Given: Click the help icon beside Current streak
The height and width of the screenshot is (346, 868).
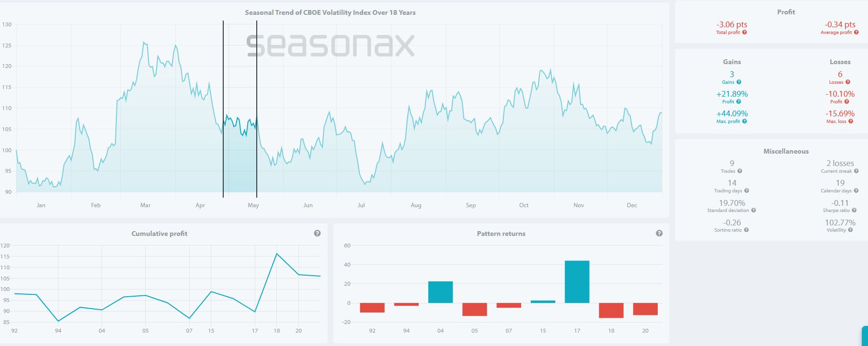Looking at the screenshot, I should (856, 171).
